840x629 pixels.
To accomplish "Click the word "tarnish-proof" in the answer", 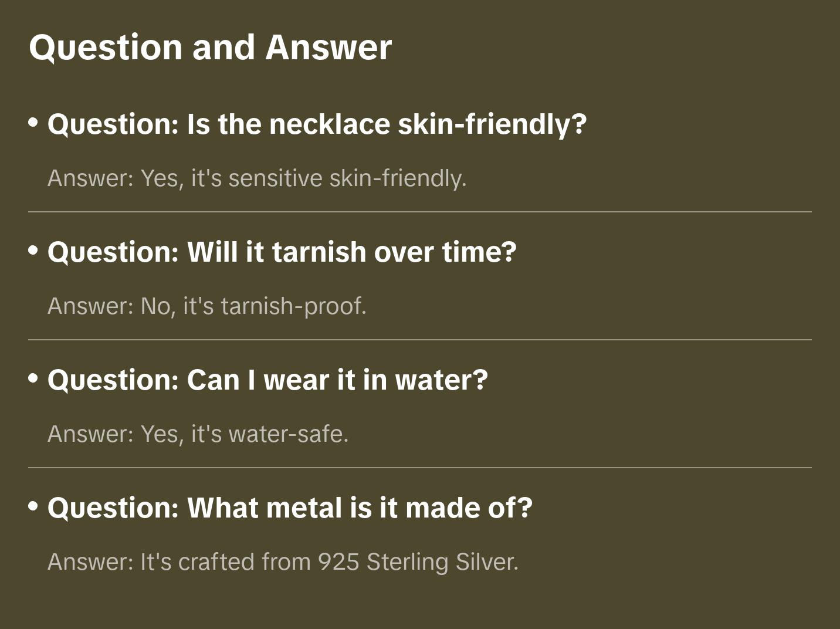I will 293,306.
